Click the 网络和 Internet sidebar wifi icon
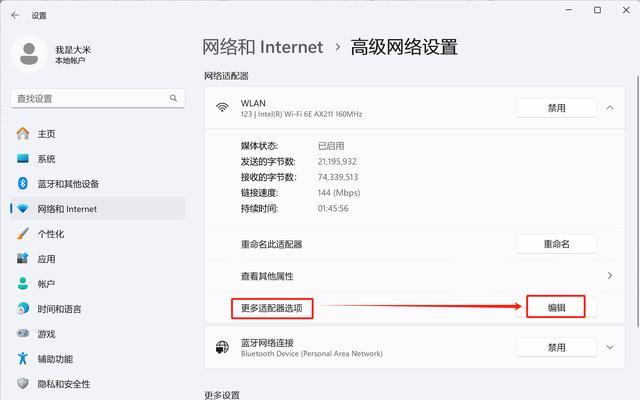Image resolution: width=640 pixels, height=400 pixels. [x=23, y=209]
